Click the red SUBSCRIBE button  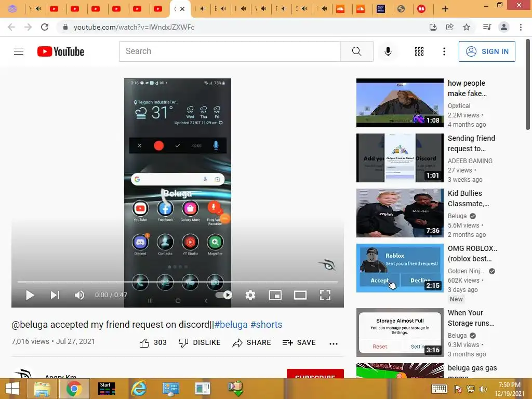[x=315, y=374]
